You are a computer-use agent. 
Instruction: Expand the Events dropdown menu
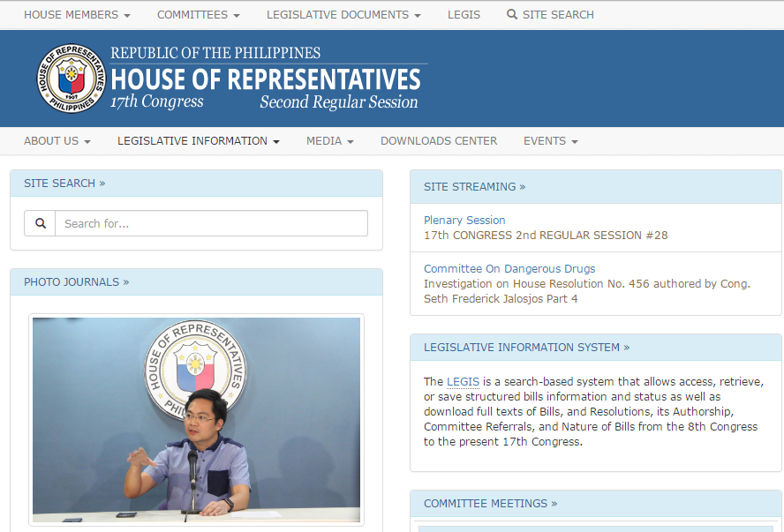click(550, 141)
